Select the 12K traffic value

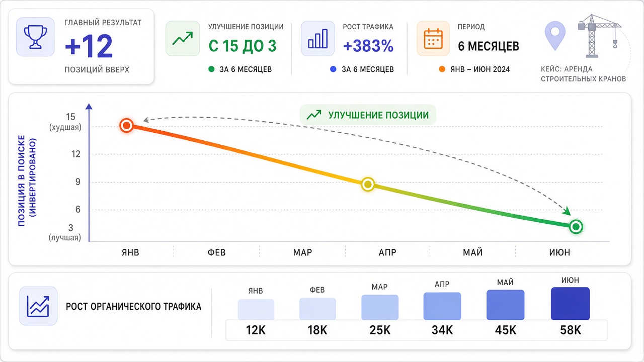coord(256,330)
